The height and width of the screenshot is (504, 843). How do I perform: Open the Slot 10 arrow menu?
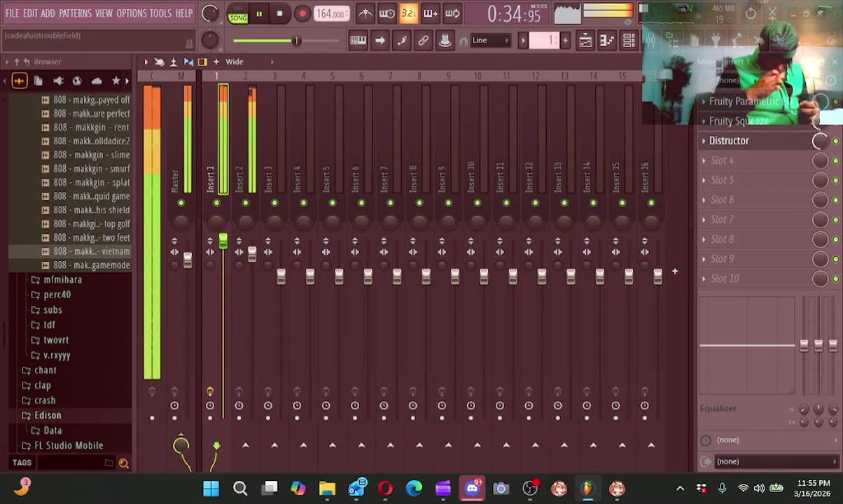click(x=704, y=279)
